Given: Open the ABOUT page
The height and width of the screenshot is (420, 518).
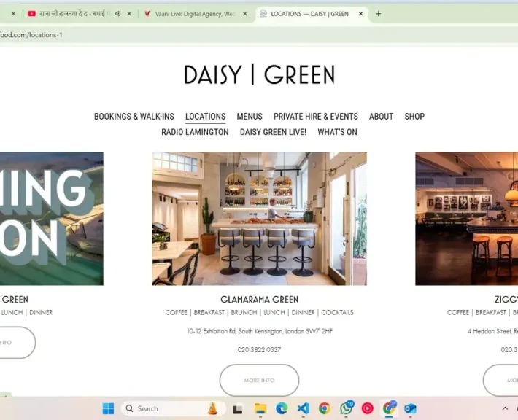Looking at the screenshot, I should point(381,117).
